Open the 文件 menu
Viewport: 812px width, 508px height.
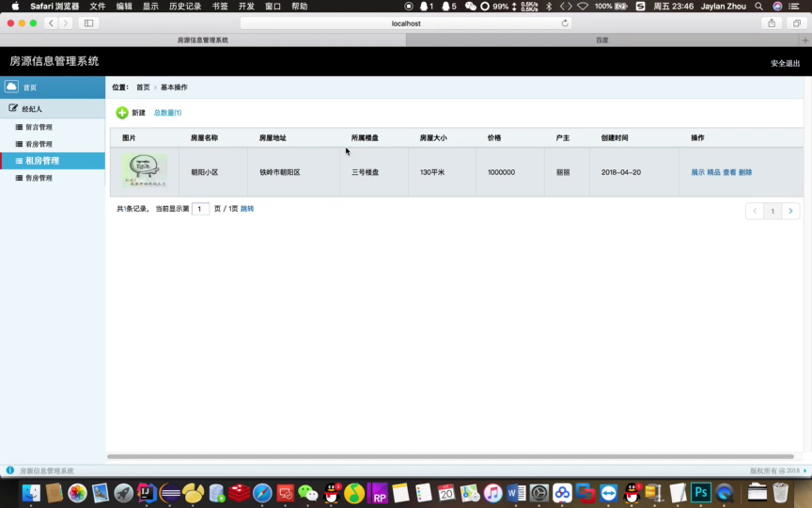click(98, 7)
